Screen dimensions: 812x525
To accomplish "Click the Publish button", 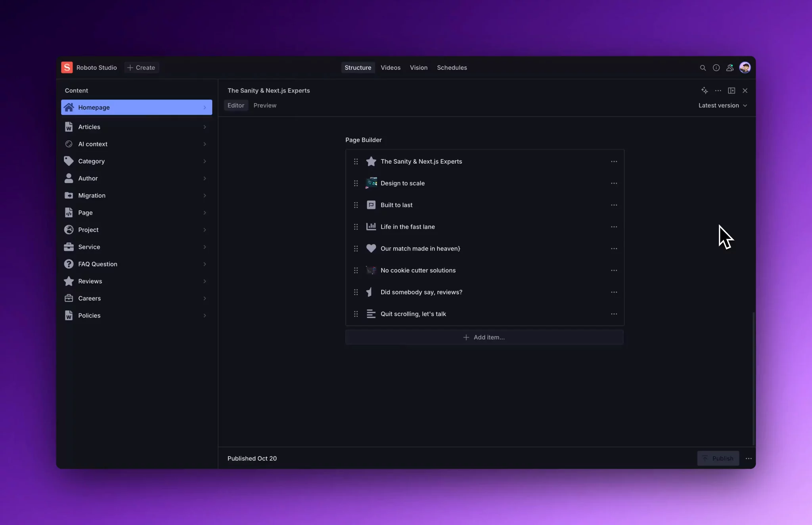I will (718, 458).
